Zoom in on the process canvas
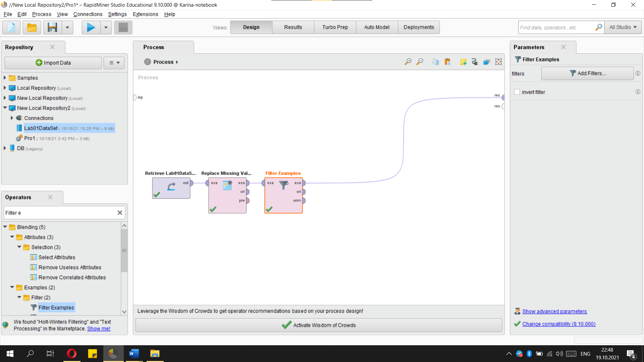The width and height of the screenshot is (644, 362). click(x=408, y=62)
